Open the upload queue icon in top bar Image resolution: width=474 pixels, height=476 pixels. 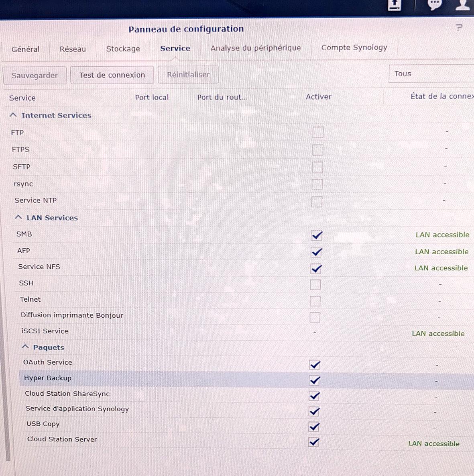395,5
